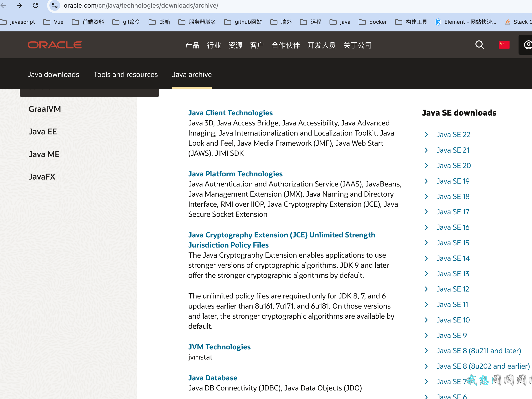The height and width of the screenshot is (399, 532).
Task: Open the java bookmark folder
Action: point(340,22)
